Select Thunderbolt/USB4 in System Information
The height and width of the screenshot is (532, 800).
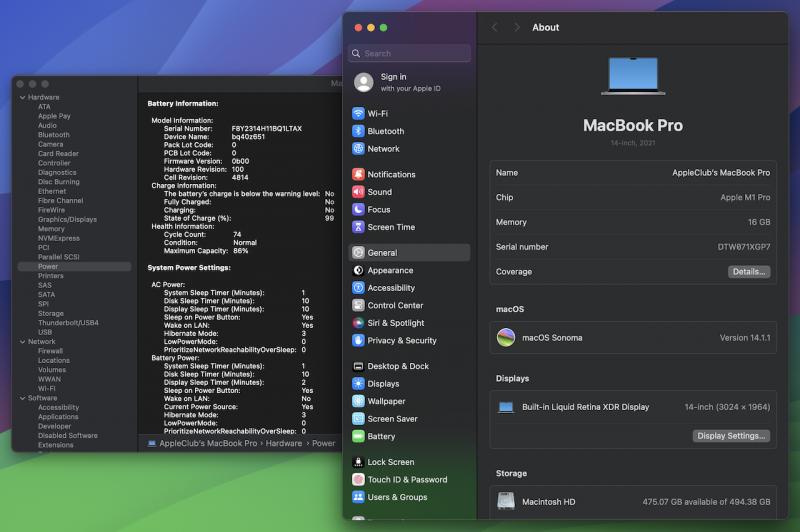68,322
